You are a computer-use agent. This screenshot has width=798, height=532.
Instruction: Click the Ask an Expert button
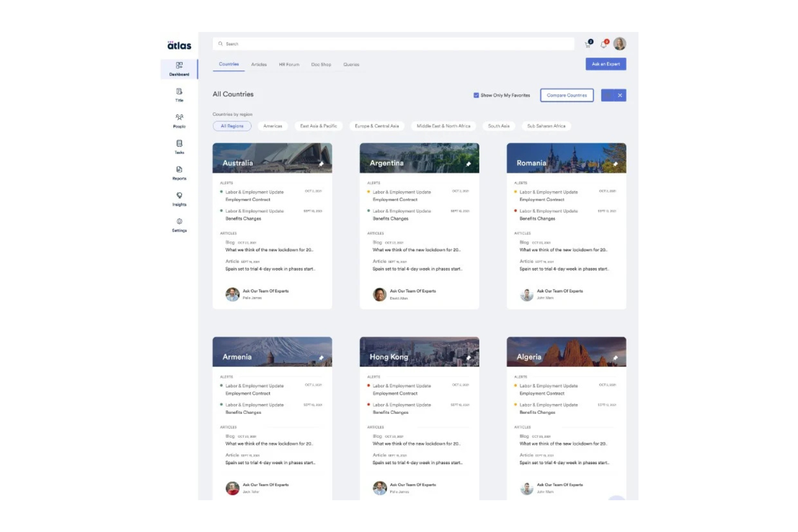[x=606, y=64]
